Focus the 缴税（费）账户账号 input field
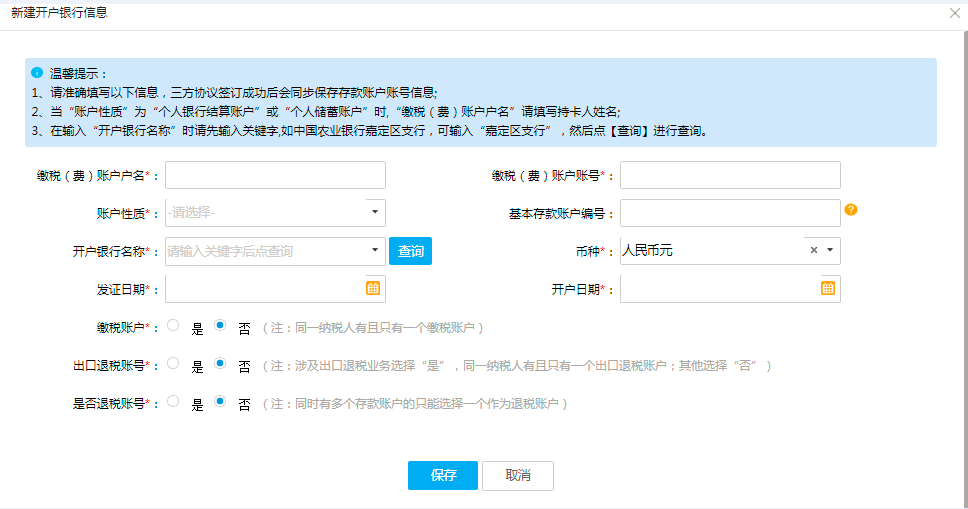The width and height of the screenshot is (968, 509). 730,175
